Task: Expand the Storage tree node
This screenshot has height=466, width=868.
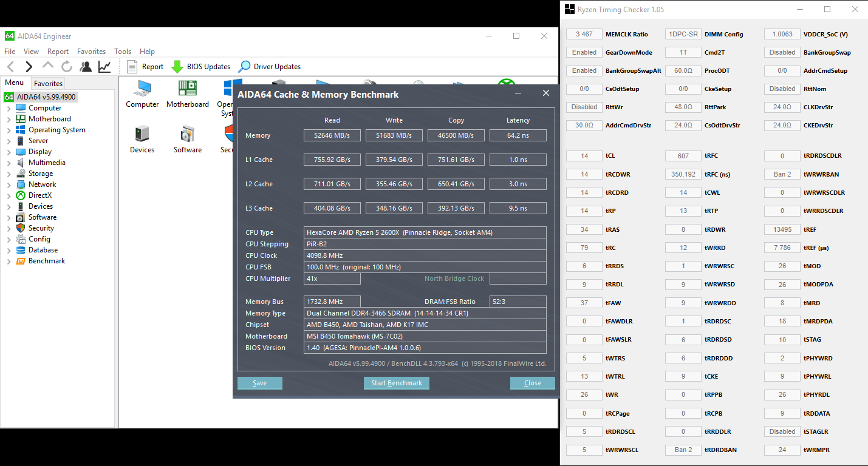Action: [x=9, y=174]
